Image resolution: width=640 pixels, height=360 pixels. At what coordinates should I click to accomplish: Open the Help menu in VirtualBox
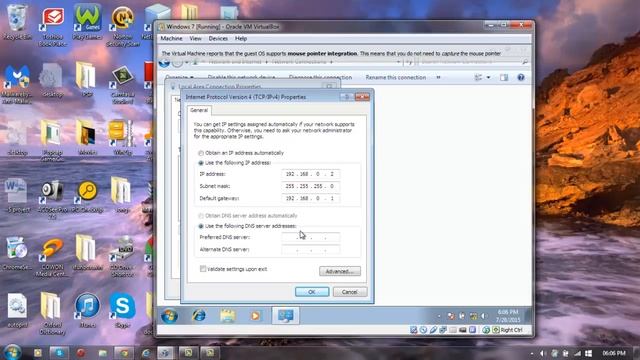coord(241,38)
